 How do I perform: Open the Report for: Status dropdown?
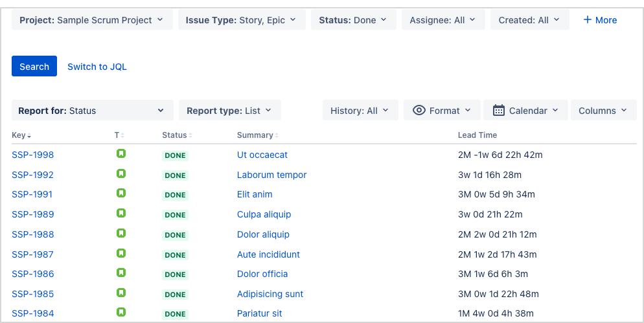[93, 111]
